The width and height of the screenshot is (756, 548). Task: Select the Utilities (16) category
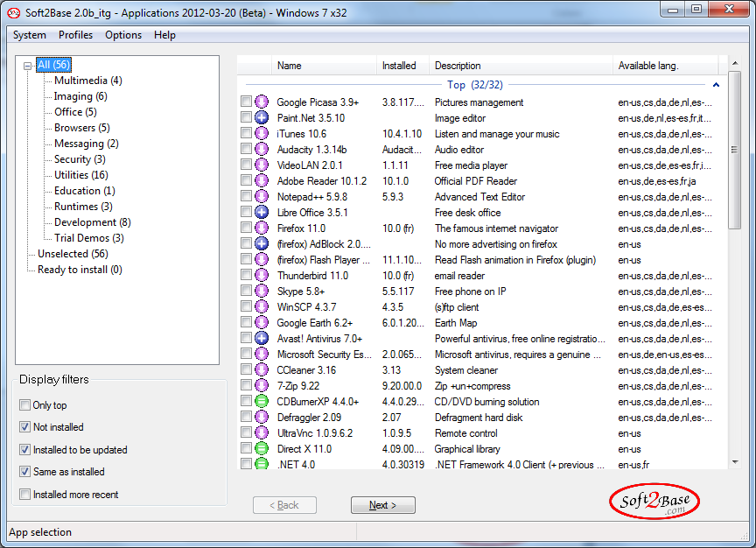tap(80, 175)
